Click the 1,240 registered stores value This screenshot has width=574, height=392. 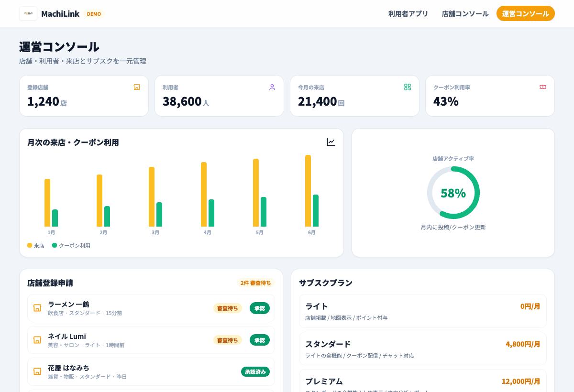[43, 101]
